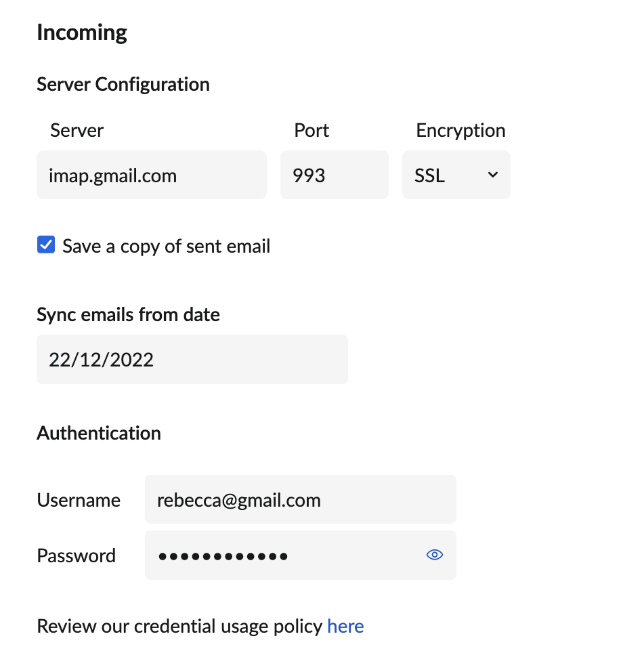The height and width of the screenshot is (672, 623).
Task: Open the credential usage policy "here" link
Action: coord(345,627)
